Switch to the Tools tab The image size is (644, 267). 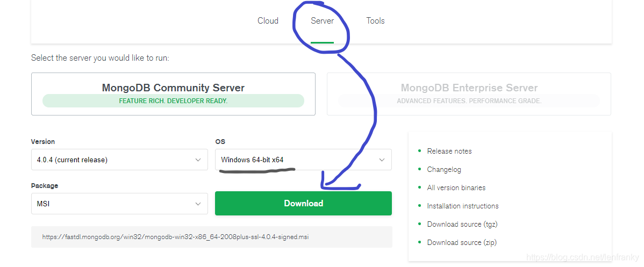point(375,20)
